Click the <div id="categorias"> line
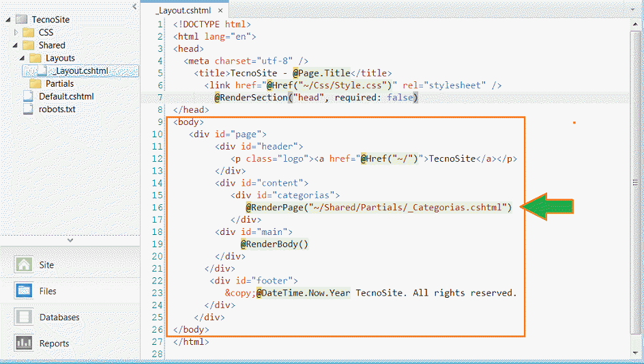Screen dimensions: 644x364 285,195
